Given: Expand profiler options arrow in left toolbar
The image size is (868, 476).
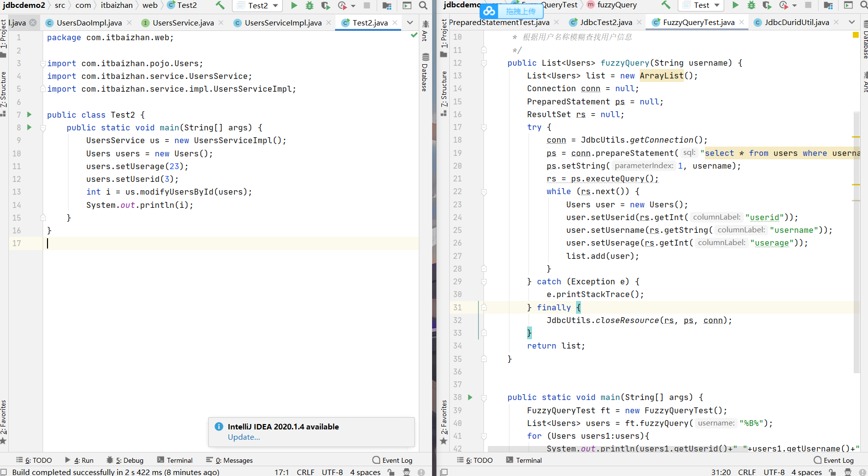Looking at the screenshot, I should pyautogui.click(x=353, y=6).
